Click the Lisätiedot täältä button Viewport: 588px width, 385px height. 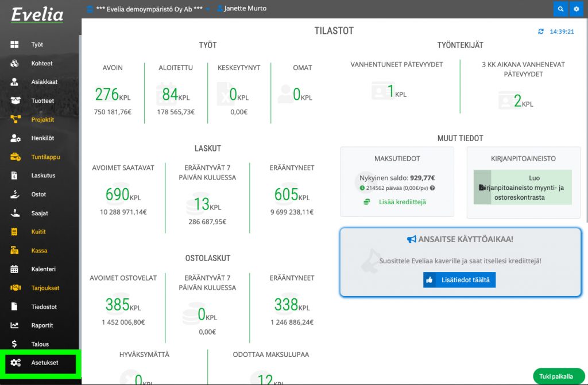[x=459, y=279]
